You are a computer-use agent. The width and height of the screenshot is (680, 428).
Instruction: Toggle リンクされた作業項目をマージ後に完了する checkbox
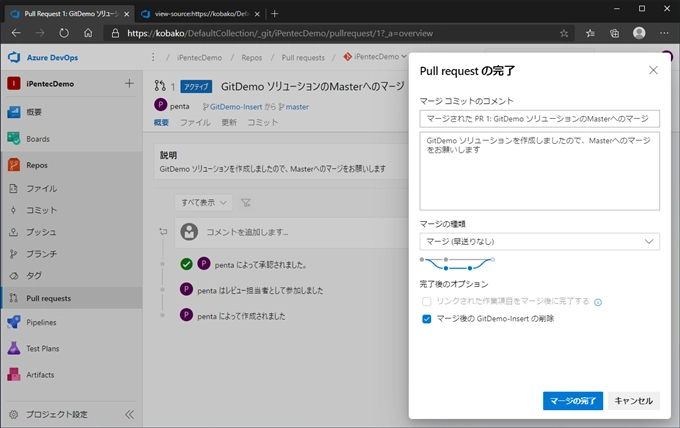coord(427,301)
